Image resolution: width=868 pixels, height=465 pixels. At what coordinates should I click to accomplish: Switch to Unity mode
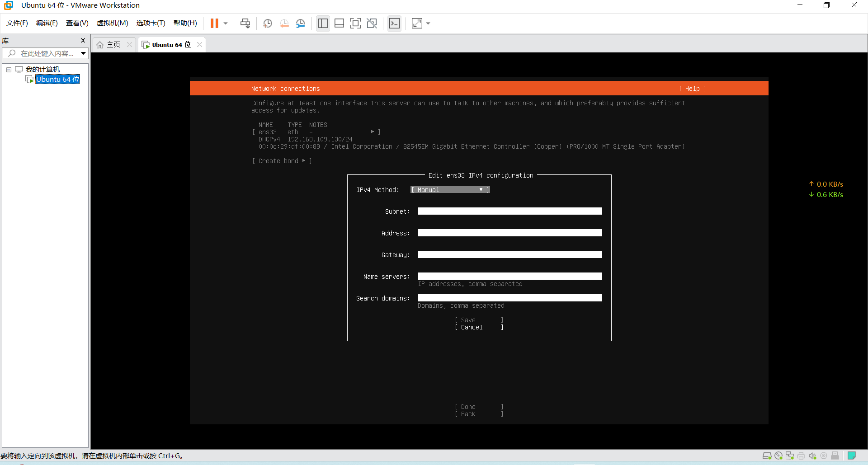372,23
